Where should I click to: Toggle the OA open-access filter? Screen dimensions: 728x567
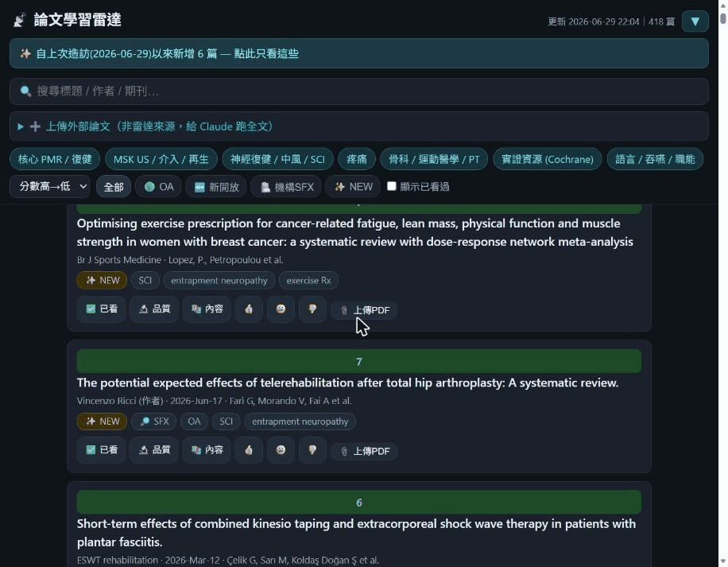point(158,187)
